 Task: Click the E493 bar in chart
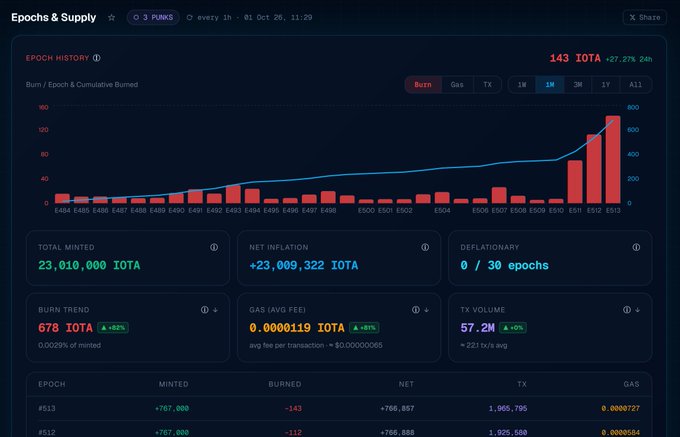click(233, 194)
